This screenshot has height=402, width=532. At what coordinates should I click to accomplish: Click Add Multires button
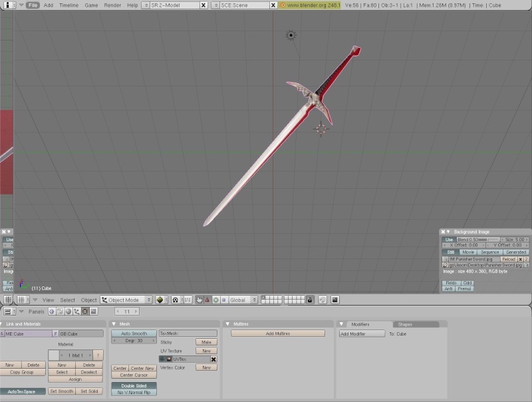point(278,334)
